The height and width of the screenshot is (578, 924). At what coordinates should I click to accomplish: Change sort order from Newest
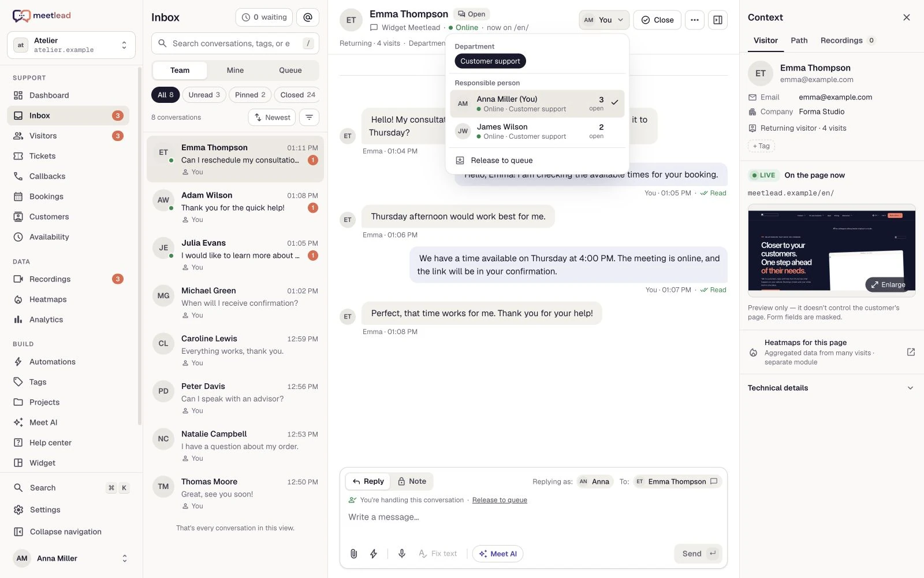pos(272,117)
